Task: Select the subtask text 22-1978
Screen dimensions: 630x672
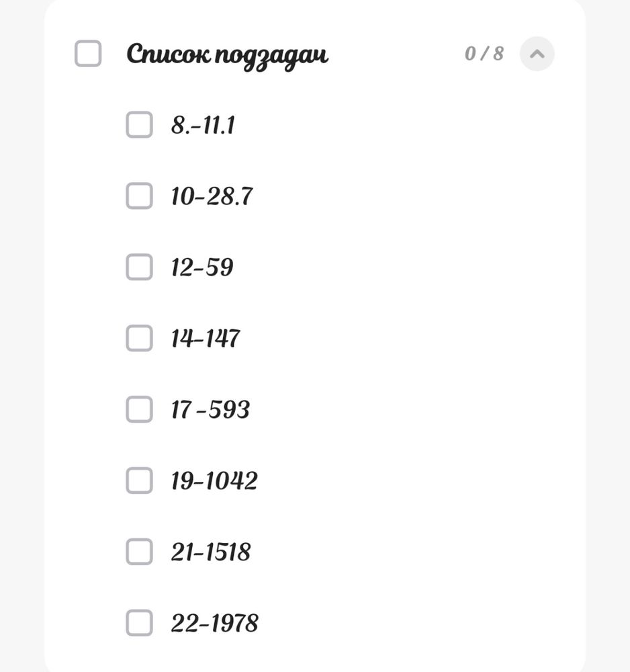Action: tap(213, 624)
